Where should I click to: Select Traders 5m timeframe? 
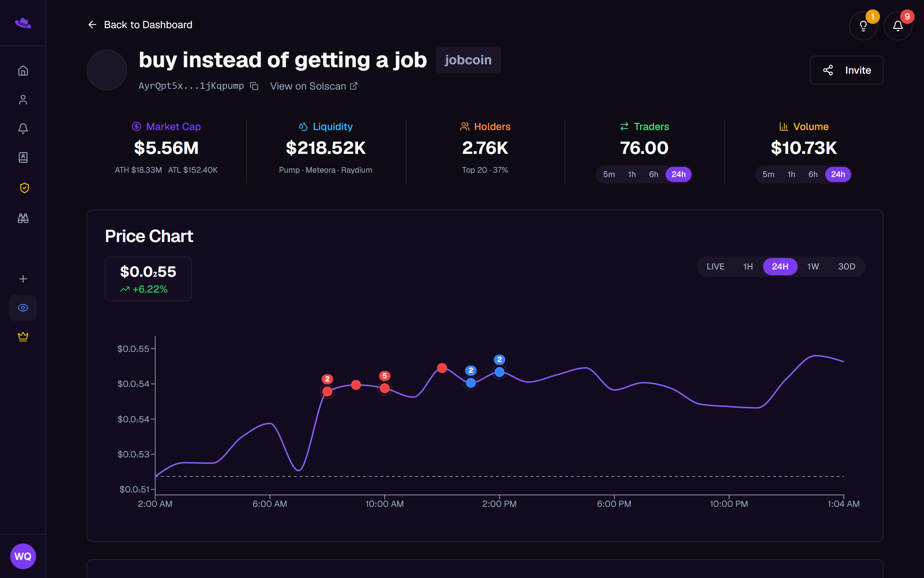(x=609, y=174)
